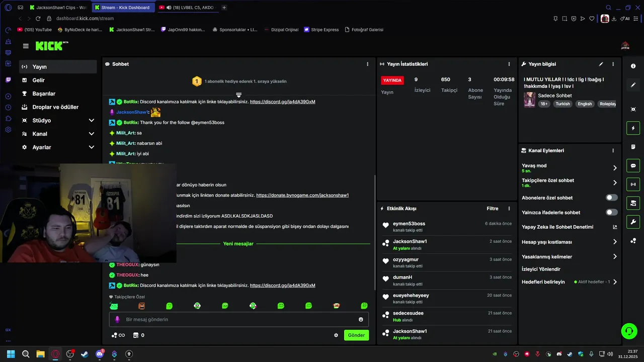644x362 pixels.
Task: Open Hesap yaşı kısıtlaması arrow
Action: pos(615,242)
